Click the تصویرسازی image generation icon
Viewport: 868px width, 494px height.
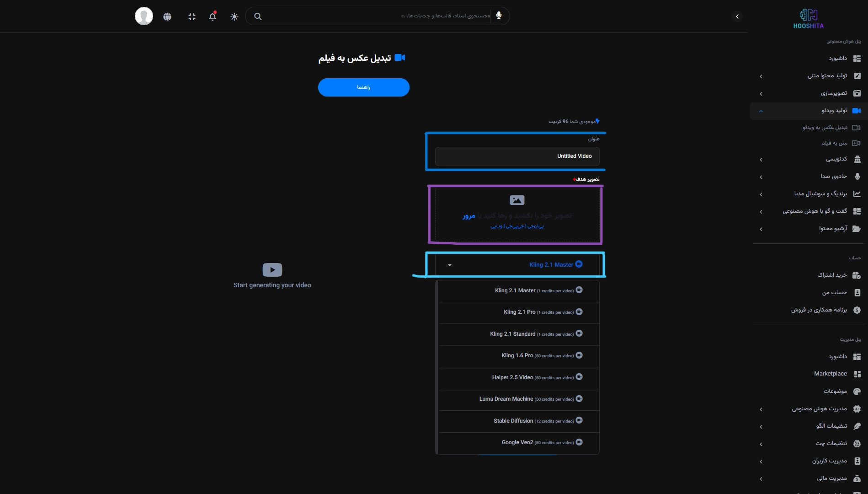(x=857, y=93)
